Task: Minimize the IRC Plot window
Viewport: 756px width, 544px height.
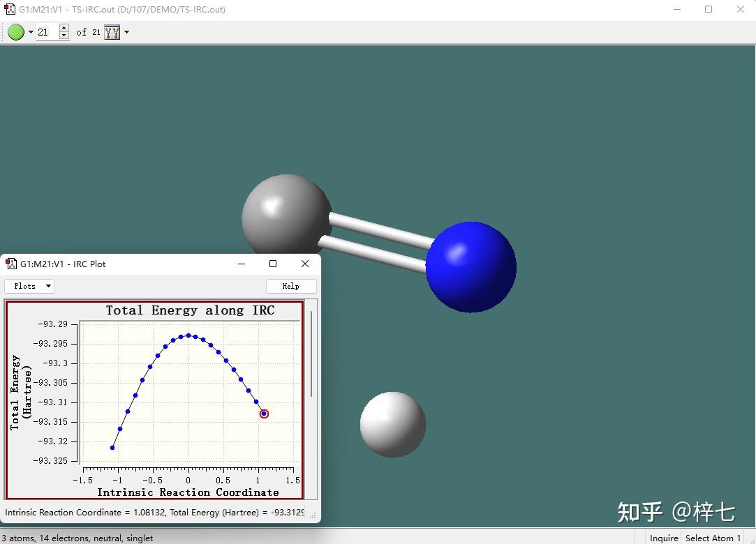Action: (x=242, y=264)
